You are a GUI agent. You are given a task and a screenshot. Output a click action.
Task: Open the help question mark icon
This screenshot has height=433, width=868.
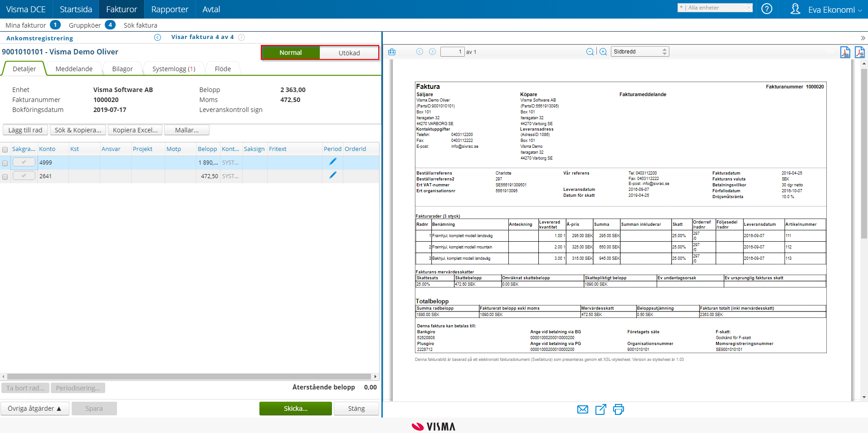coord(767,9)
